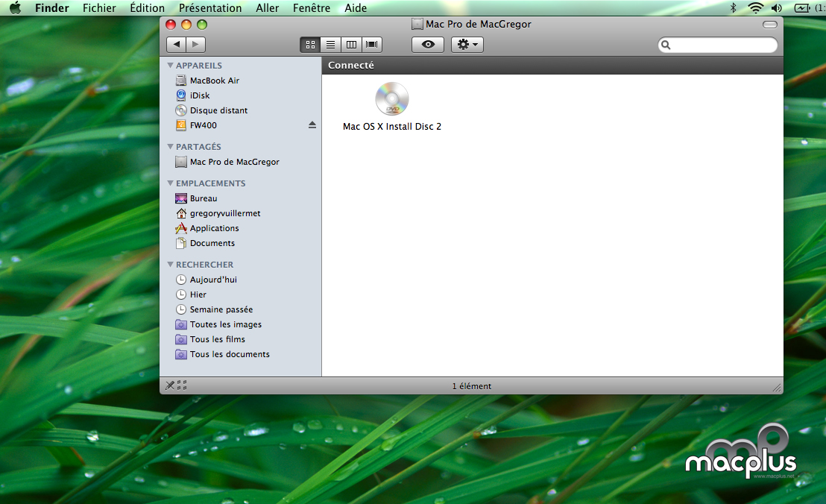Screen dimensions: 826x504
Task: Click the volume speaker icon
Action: [777, 8]
